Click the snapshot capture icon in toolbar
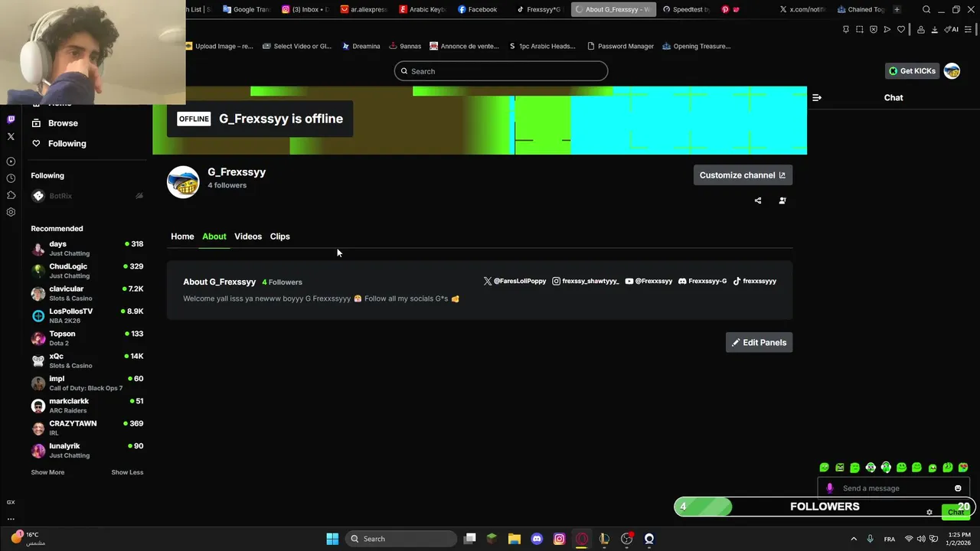The image size is (980, 551). pos(860,29)
